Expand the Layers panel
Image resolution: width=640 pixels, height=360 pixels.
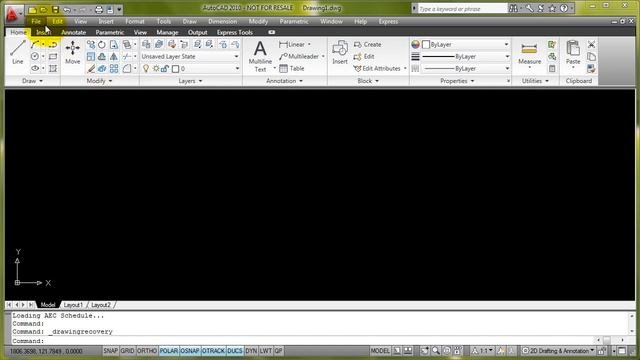pyautogui.click(x=190, y=81)
